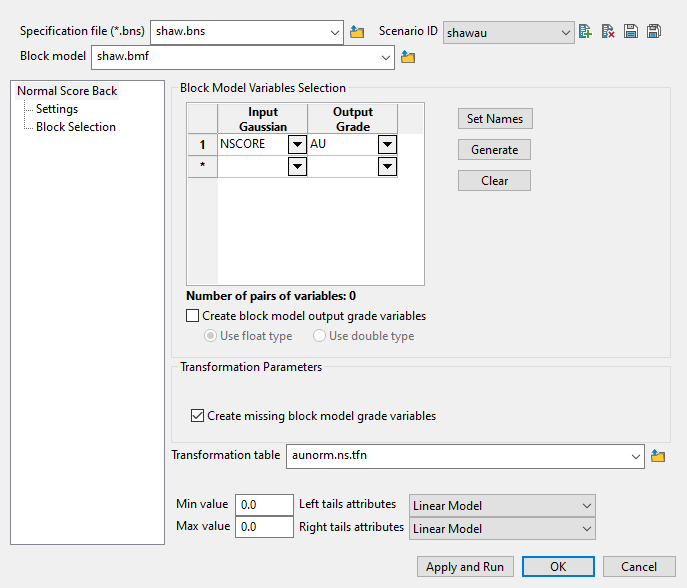
Task: Select Use double type radio button
Action: tap(320, 336)
